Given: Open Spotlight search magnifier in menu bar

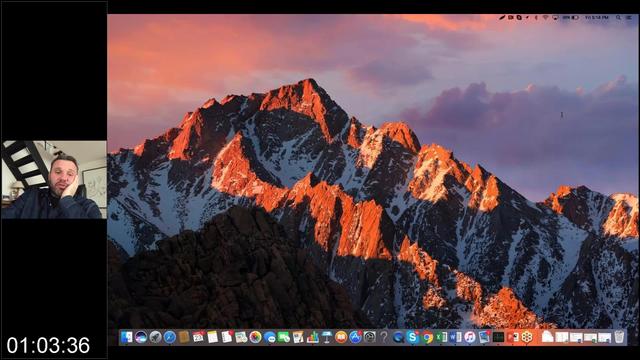Looking at the screenshot, I should tap(618, 18).
